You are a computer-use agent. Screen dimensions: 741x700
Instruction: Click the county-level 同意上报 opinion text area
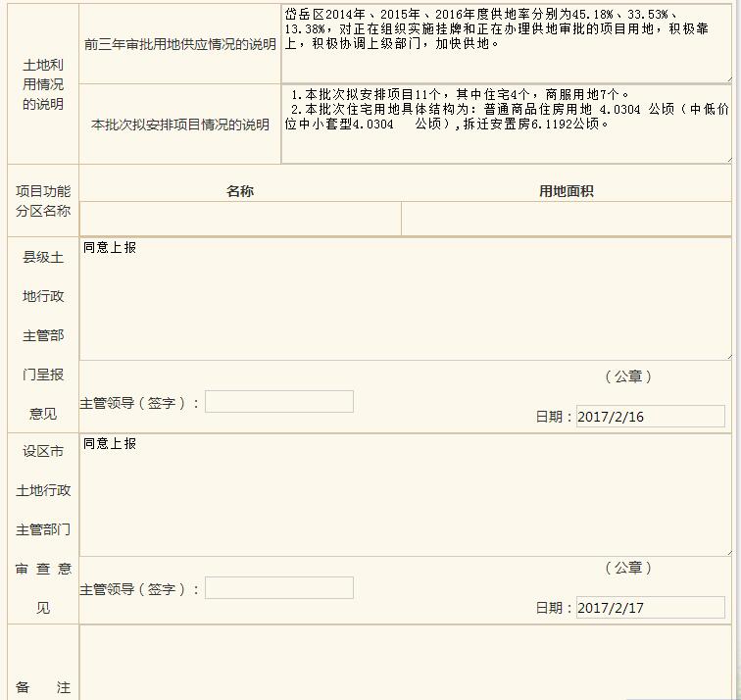click(x=405, y=299)
